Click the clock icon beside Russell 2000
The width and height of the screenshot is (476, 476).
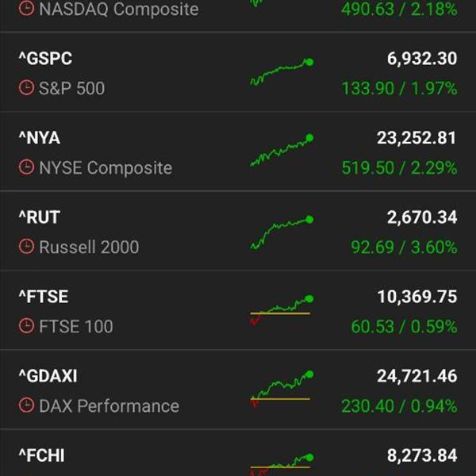pyautogui.click(x=26, y=247)
